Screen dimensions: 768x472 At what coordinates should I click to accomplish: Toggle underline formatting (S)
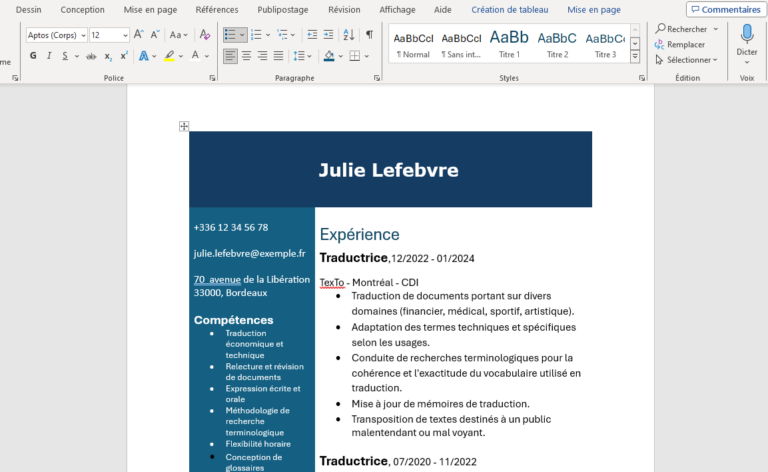coord(65,56)
